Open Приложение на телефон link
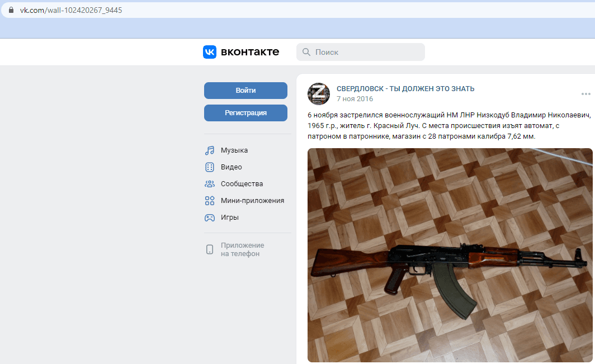 coord(243,249)
